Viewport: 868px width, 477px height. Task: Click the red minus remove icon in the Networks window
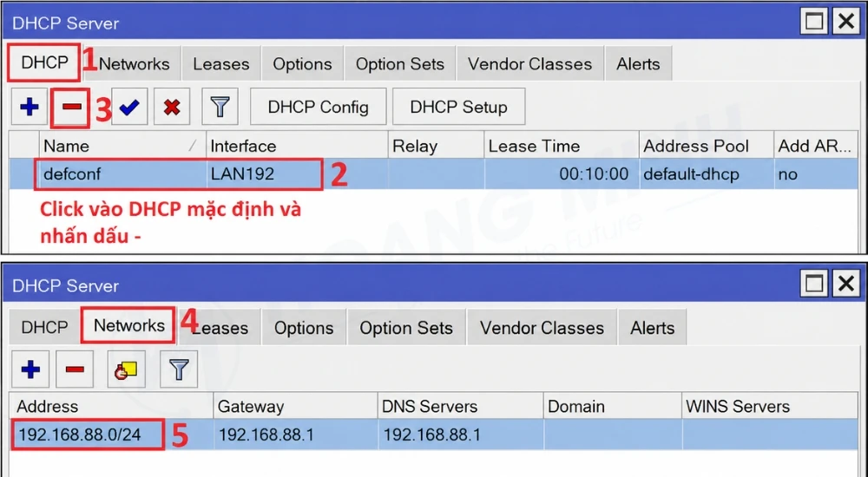pyautogui.click(x=75, y=369)
